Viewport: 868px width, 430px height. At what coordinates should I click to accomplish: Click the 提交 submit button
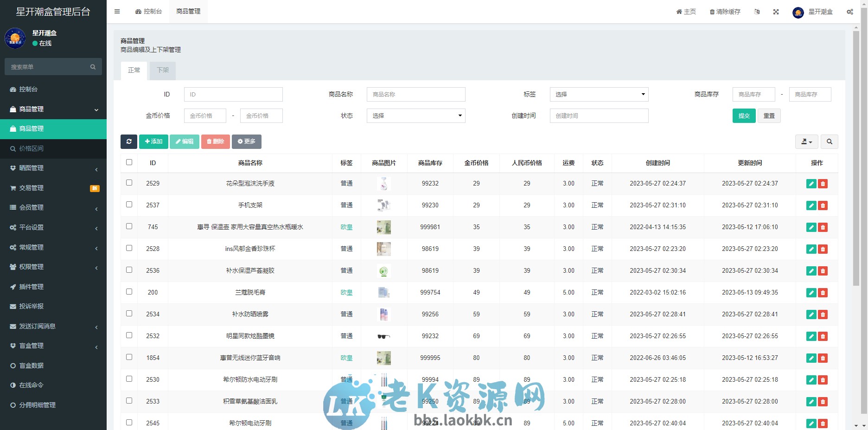(x=744, y=116)
